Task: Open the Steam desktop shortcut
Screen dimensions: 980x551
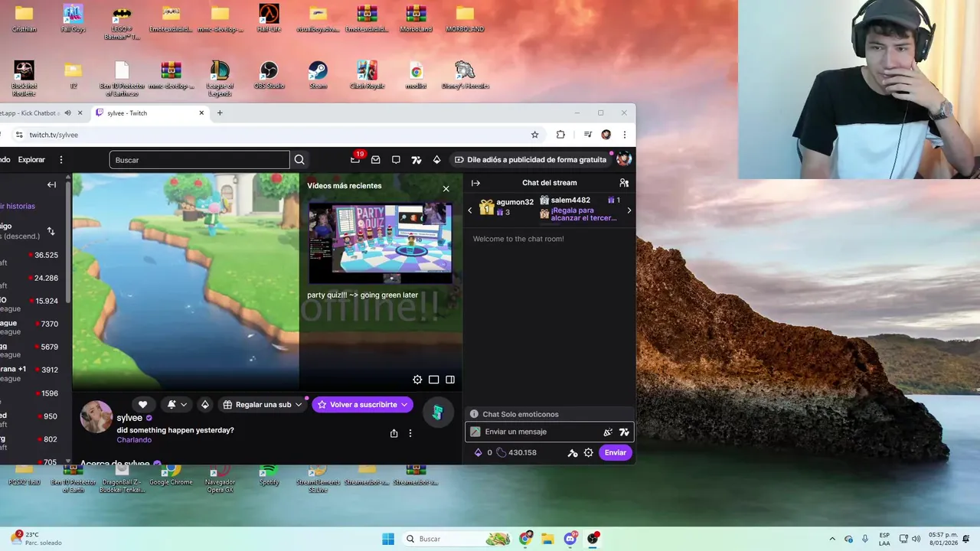Action: coord(318,75)
